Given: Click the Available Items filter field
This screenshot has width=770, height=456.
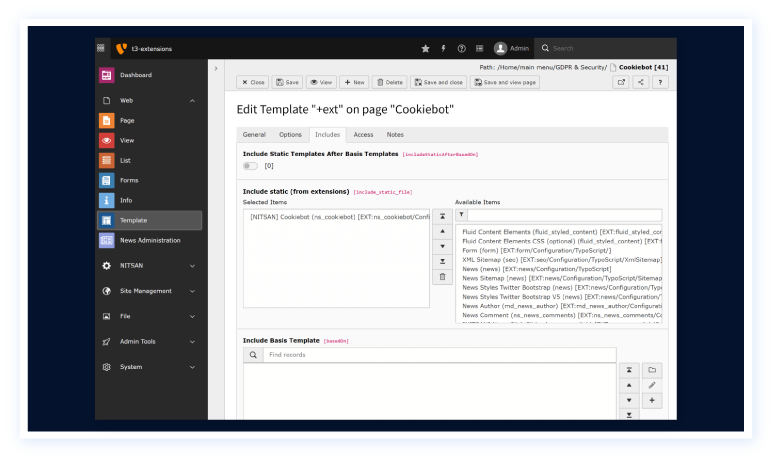Looking at the screenshot, I should coord(564,215).
